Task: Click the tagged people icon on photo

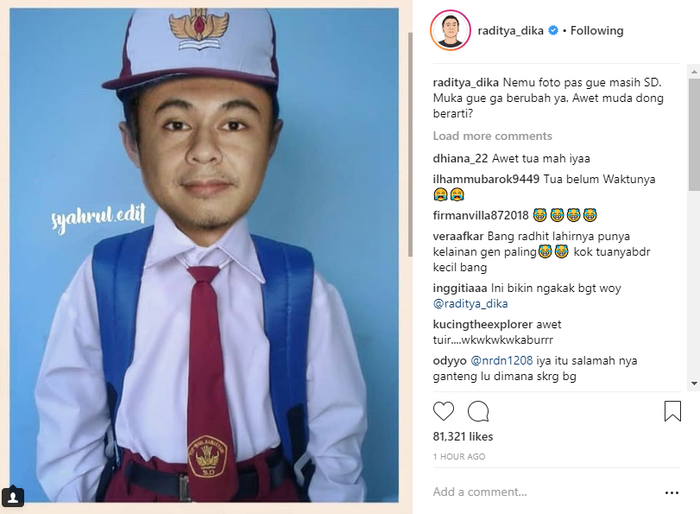Action: tap(14, 496)
